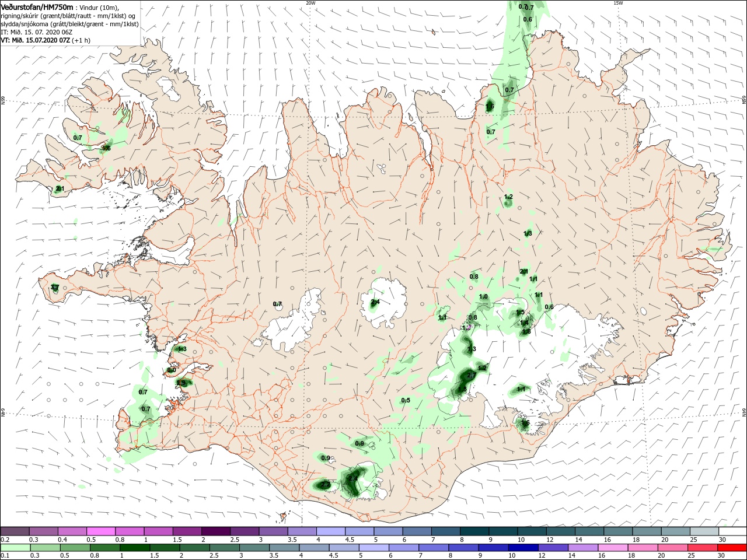747x560 pixels.
Task: Pick upper-row mauve swatch between 0.2 and 0.3
Action: click(x=15, y=531)
